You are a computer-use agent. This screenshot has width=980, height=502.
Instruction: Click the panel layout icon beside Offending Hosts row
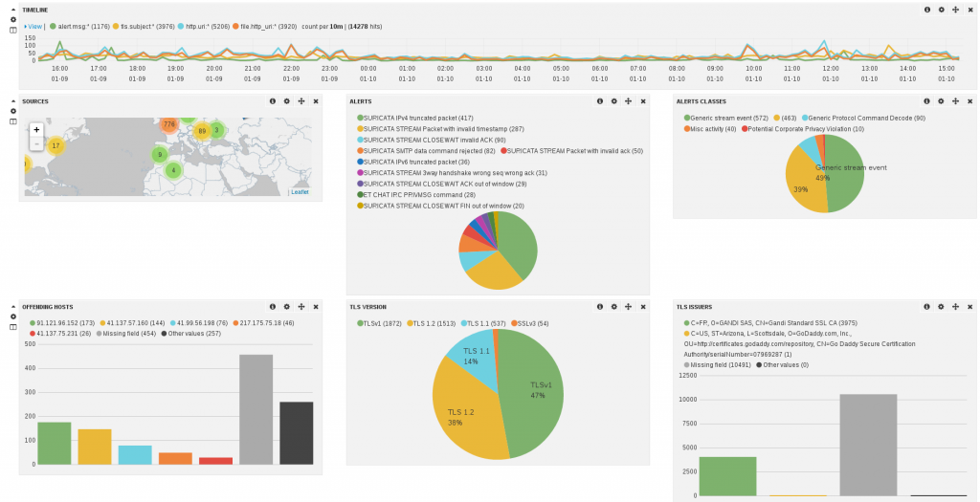(x=13, y=327)
